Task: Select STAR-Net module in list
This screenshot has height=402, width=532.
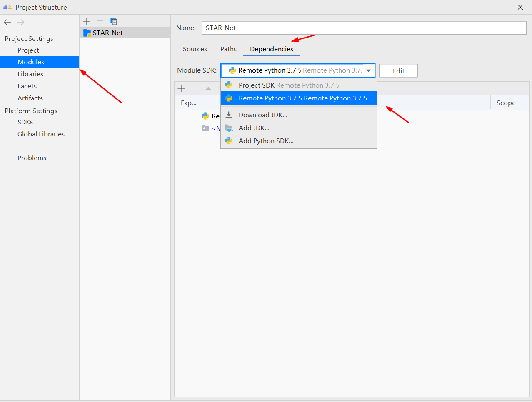Action: tap(125, 33)
